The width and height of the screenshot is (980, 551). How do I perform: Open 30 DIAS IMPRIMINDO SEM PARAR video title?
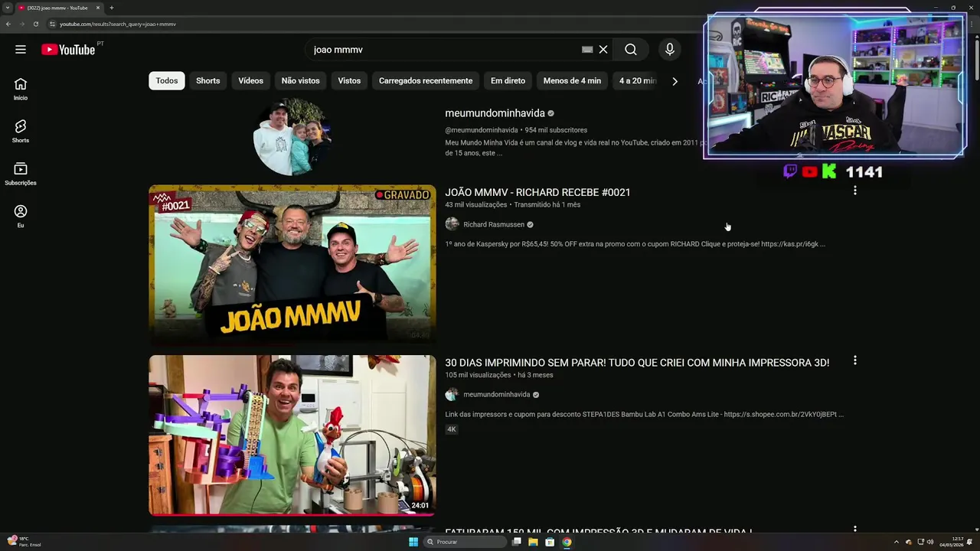637,362
